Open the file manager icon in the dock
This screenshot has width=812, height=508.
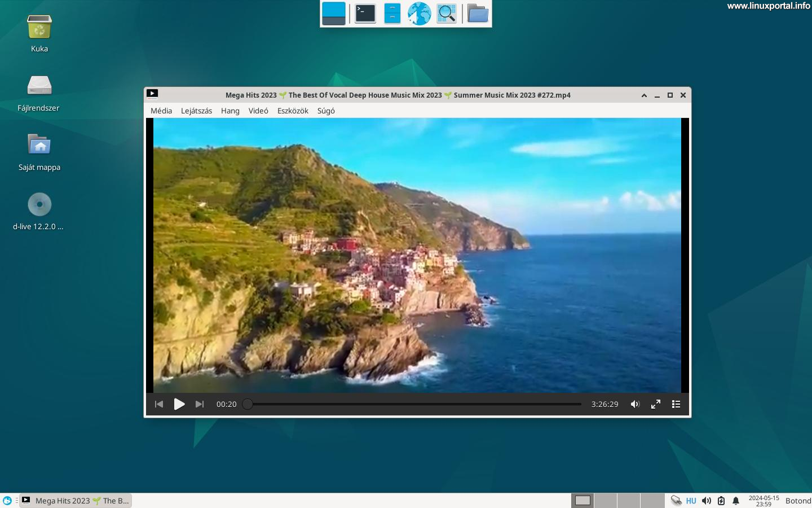pyautogui.click(x=477, y=13)
